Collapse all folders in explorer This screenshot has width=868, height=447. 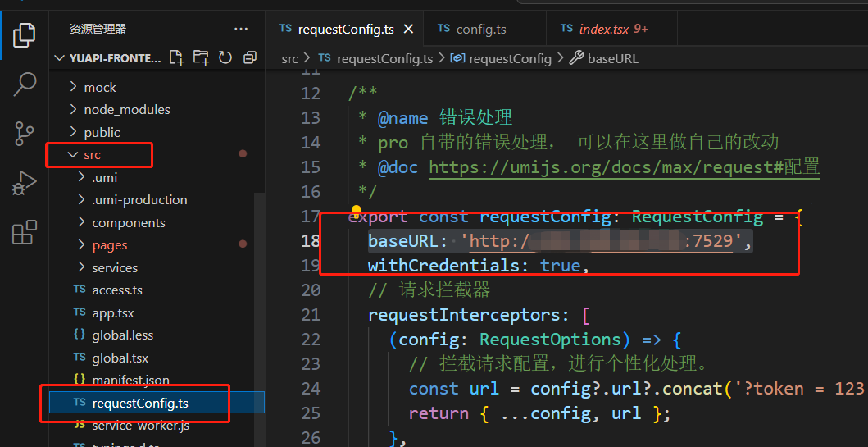point(250,57)
